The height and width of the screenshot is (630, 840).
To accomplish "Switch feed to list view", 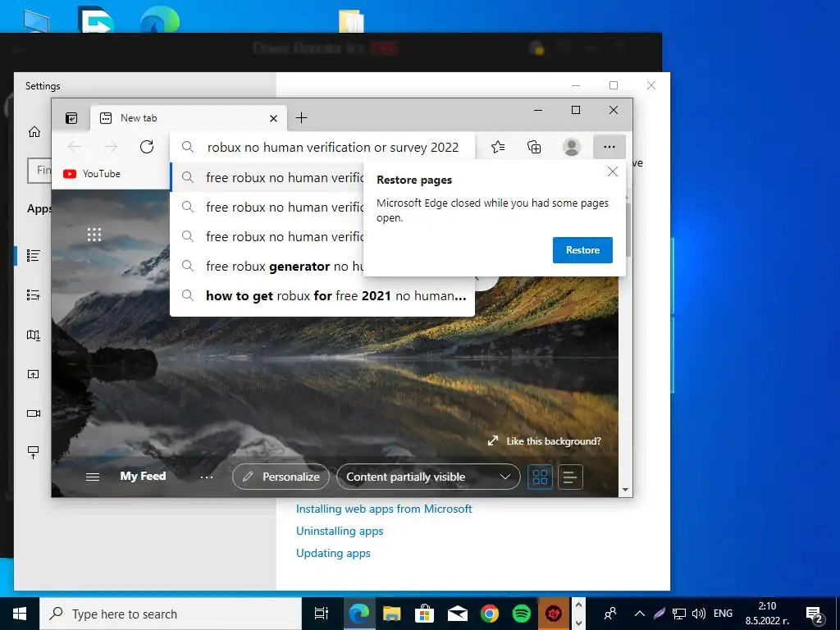I will click(570, 477).
